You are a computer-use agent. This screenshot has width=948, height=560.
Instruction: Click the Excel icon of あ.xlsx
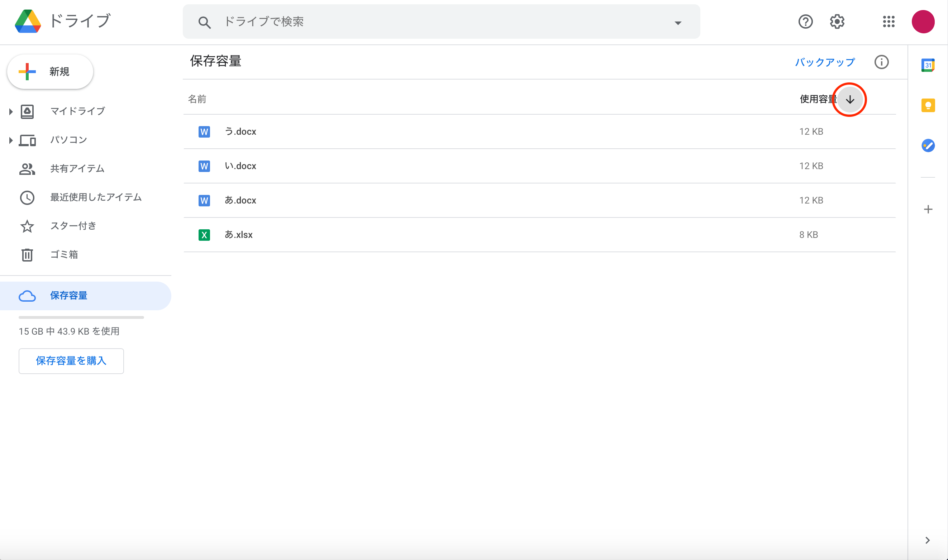[x=204, y=235]
